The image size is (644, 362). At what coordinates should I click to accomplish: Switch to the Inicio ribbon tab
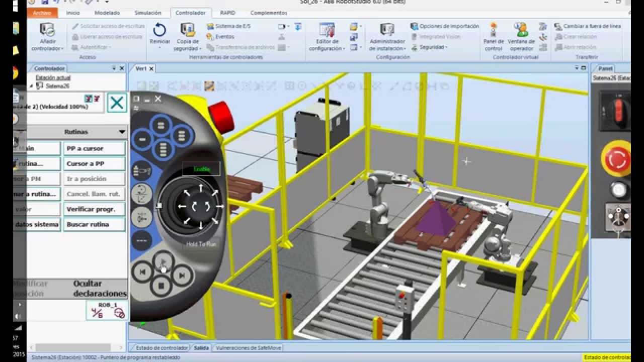pos(73,13)
